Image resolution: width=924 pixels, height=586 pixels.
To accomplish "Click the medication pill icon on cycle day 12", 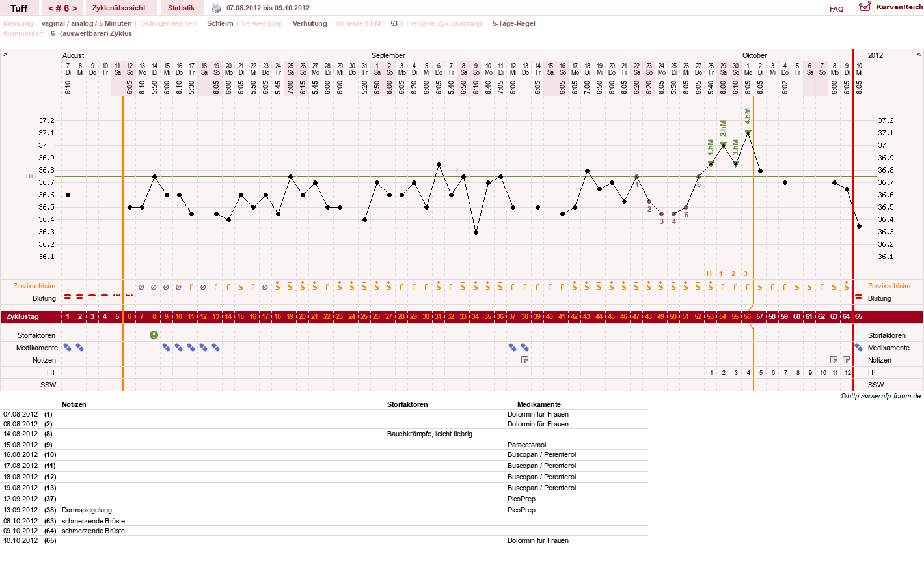I will 203,347.
